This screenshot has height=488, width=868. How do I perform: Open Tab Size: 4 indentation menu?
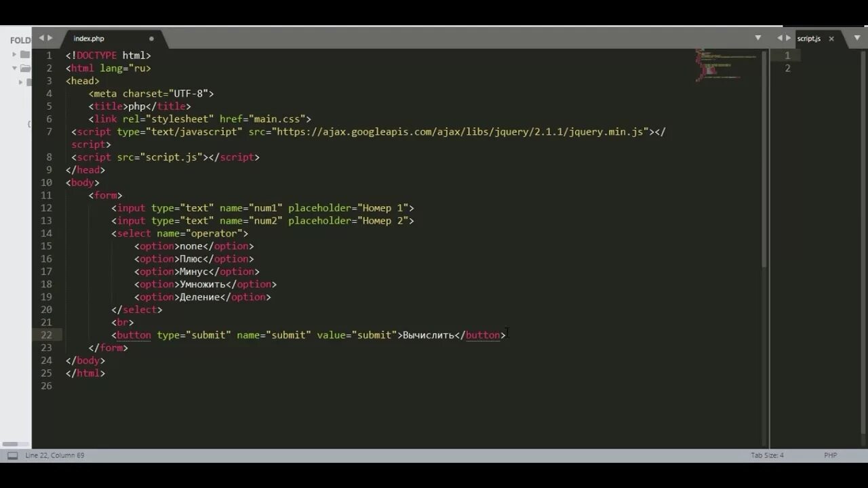[x=767, y=455]
